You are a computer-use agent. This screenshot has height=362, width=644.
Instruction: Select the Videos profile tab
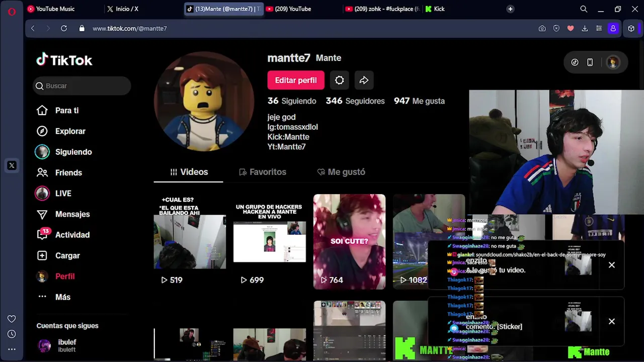(x=188, y=172)
